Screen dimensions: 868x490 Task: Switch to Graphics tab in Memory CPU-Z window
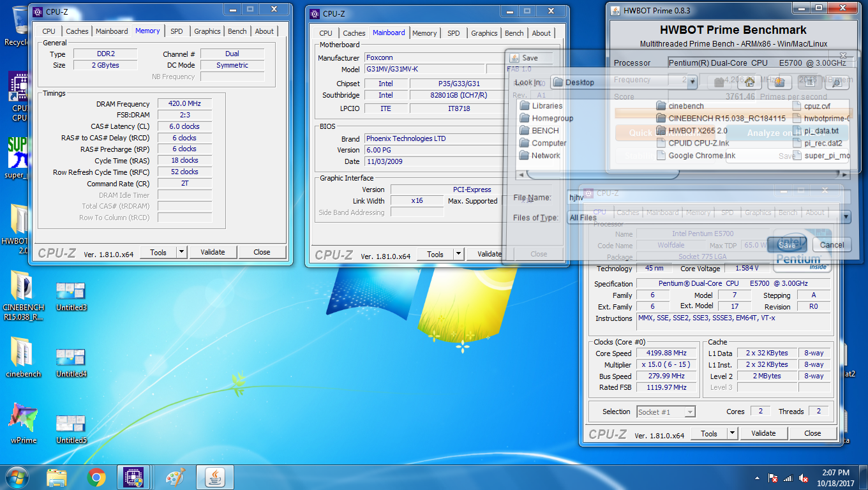pos(207,31)
